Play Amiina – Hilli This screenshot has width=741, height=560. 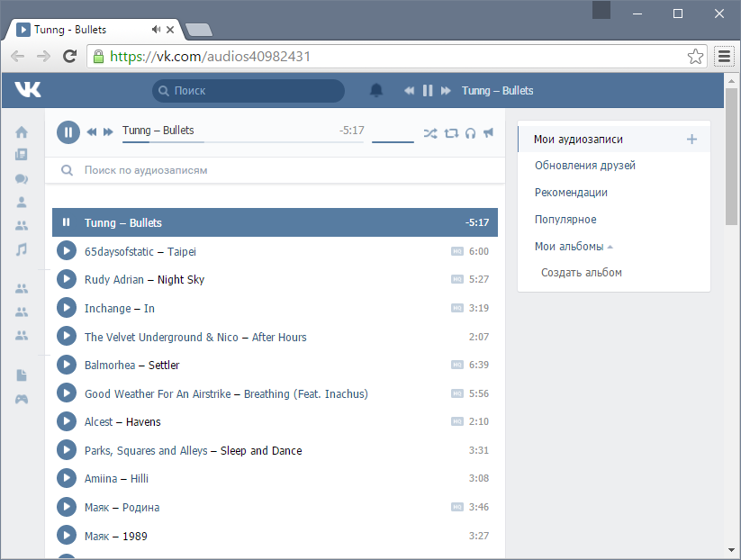(x=67, y=478)
